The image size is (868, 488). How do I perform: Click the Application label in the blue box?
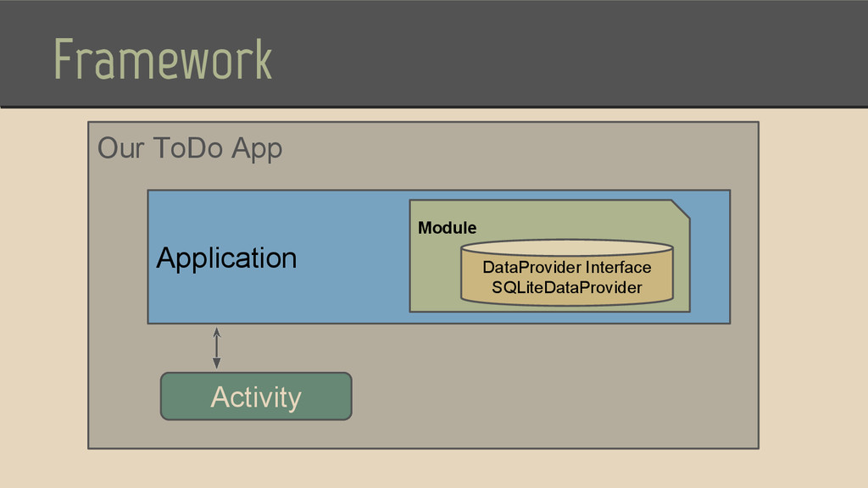pos(226,258)
